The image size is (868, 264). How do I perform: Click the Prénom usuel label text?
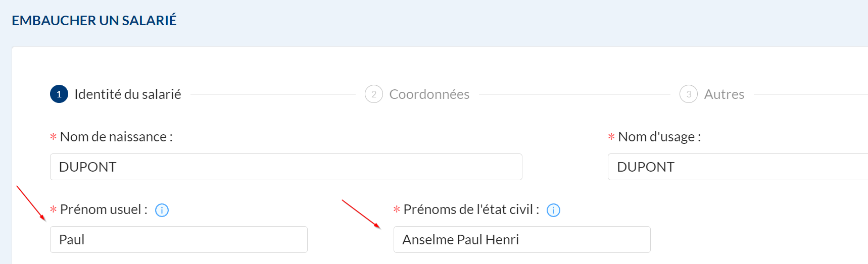click(104, 209)
